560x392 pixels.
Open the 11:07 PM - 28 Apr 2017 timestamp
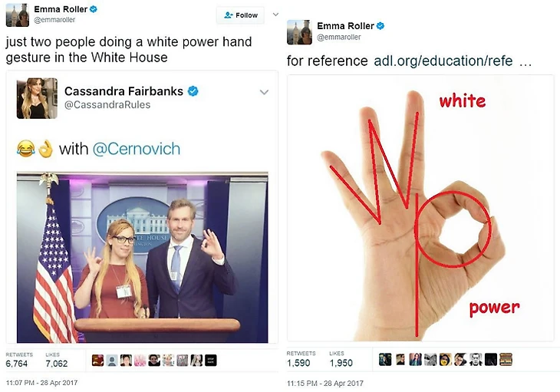click(x=41, y=383)
